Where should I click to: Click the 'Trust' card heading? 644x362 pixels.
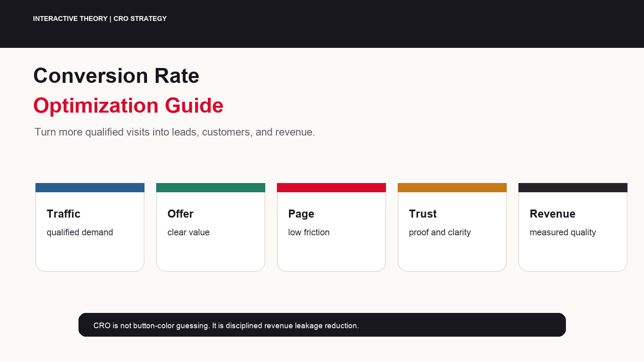coord(423,214)
